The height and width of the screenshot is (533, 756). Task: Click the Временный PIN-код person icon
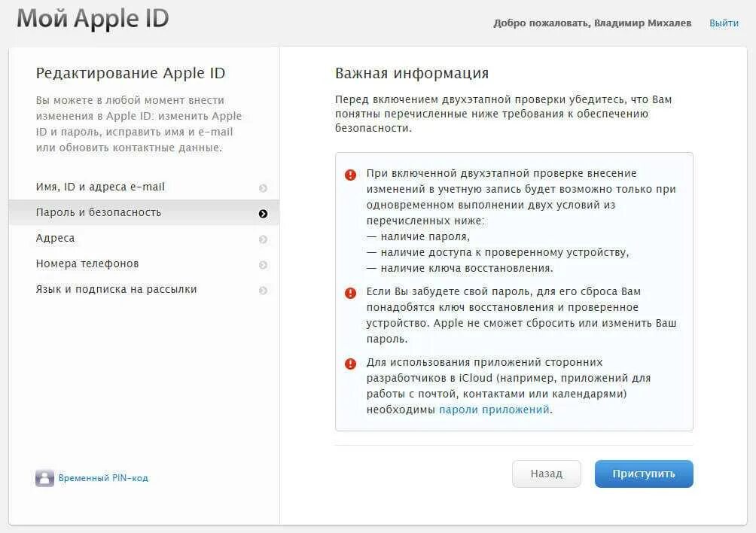coord(44,478)
